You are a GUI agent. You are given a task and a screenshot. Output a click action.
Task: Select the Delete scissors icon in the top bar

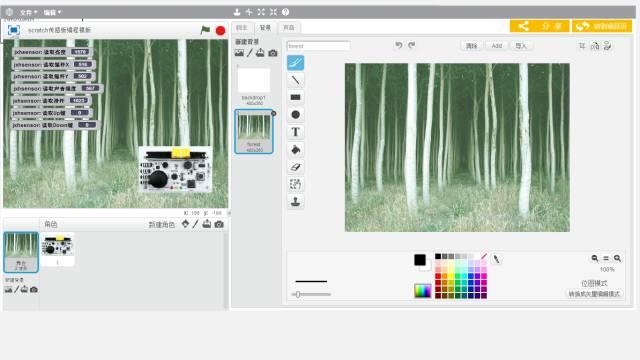pos(249,12)
